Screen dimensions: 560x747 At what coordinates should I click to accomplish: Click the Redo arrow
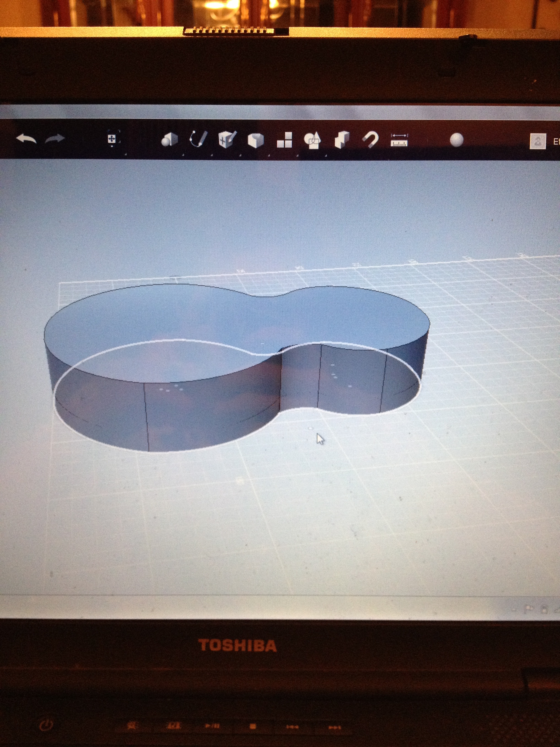55,138
